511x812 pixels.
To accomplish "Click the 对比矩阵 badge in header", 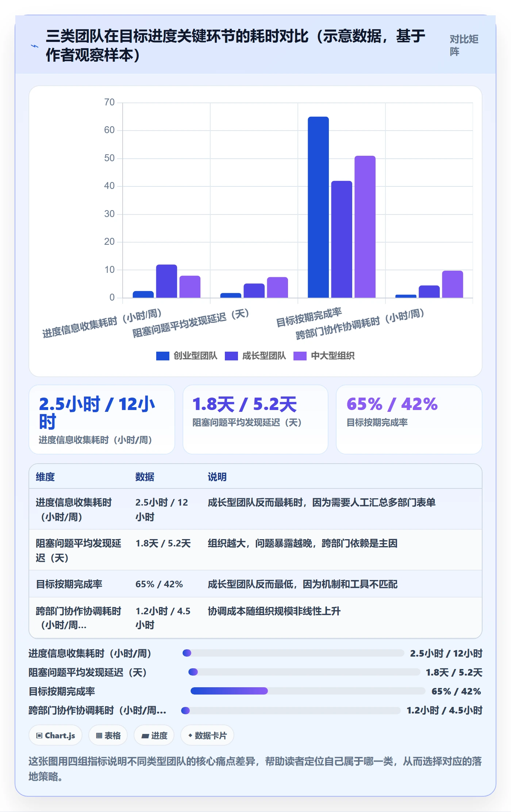I will (464, 45).
